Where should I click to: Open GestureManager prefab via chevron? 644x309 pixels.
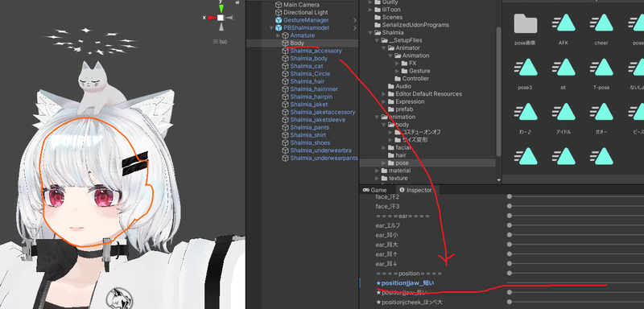pos(355,20)
